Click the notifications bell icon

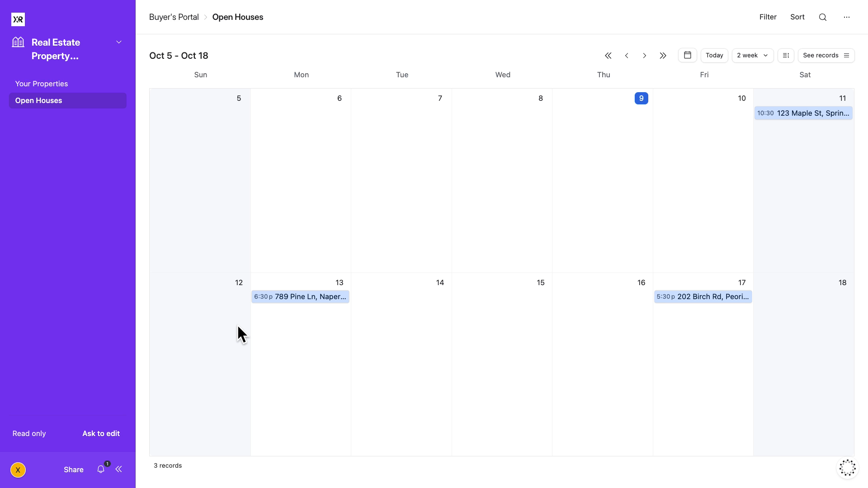(x=101, y=469)
